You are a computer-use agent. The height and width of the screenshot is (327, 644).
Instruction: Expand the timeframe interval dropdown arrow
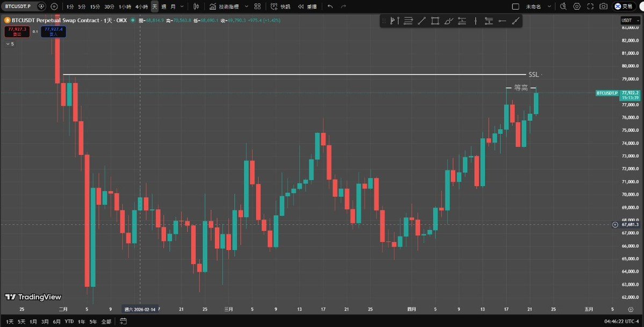coord(182,6)
